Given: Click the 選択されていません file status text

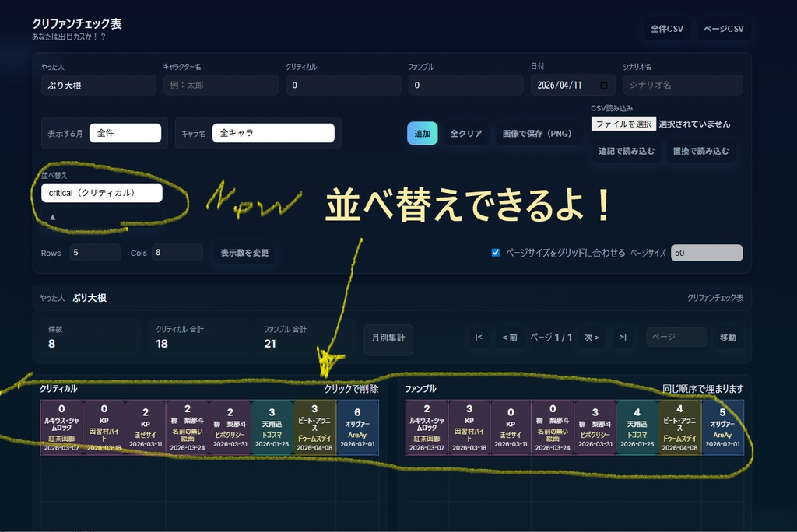Looking at the screenshot, I should click(x=694, y=124).
